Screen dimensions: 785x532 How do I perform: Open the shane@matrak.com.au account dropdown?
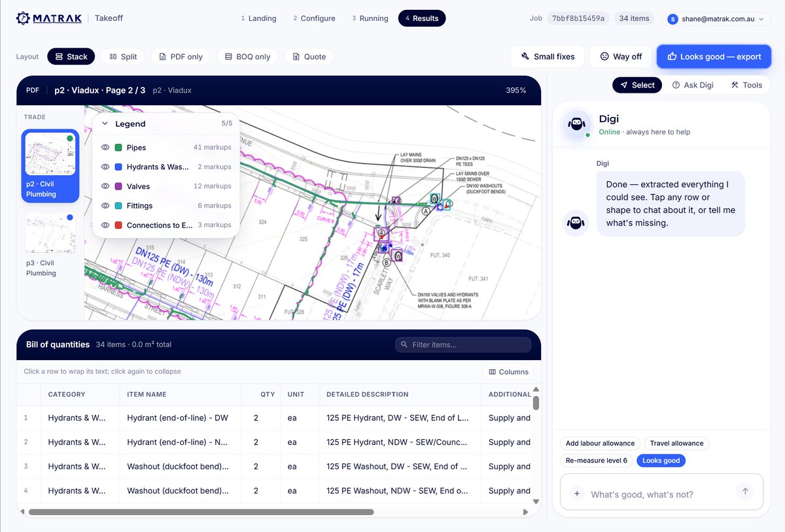click(x=716, y=19)
